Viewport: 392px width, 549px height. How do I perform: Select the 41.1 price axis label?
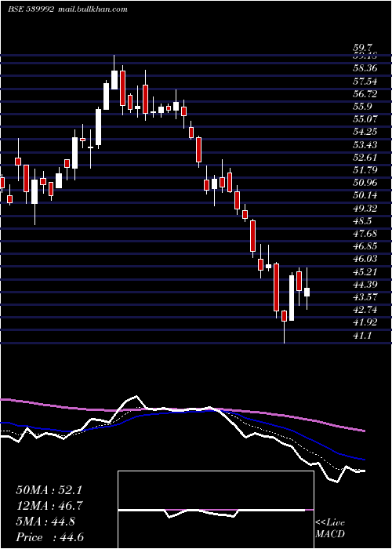coord(363,336)
